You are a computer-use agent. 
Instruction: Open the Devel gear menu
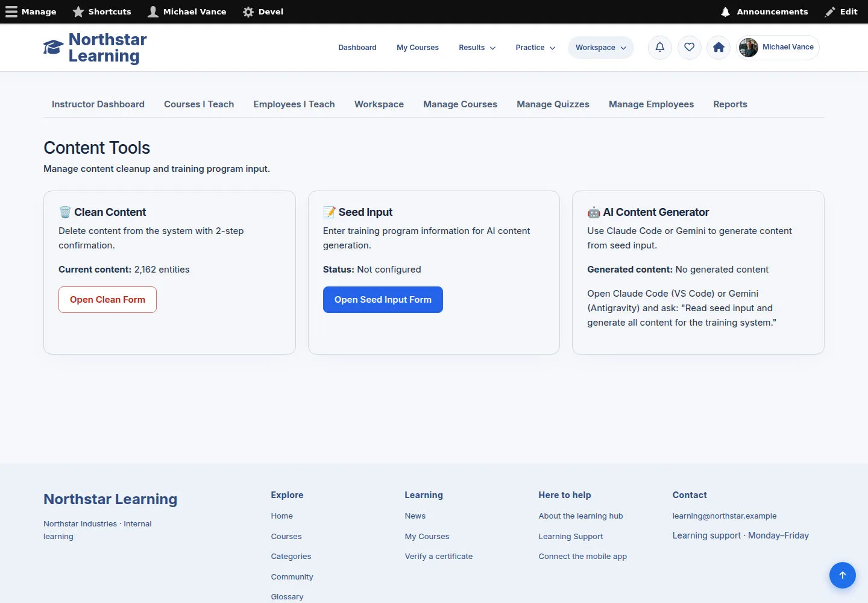pos(263,11)
